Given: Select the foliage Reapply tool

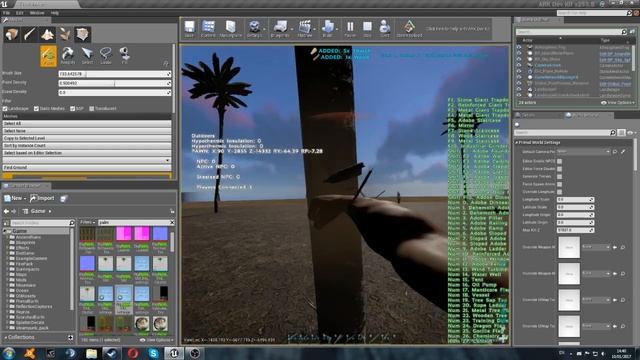Looking at the screenshot, I should [x=68, y=56].
